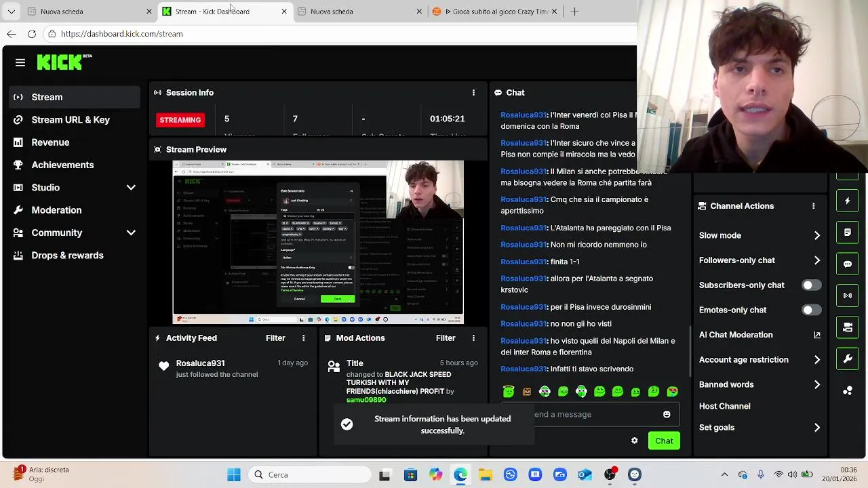Expand the Community submenu

pos(131,232)
